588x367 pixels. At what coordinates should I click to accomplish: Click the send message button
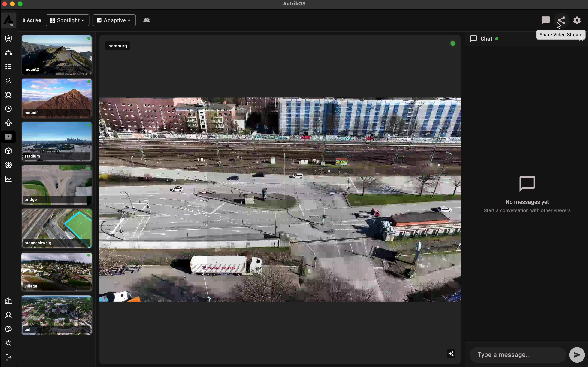click(x=577, y=355)
